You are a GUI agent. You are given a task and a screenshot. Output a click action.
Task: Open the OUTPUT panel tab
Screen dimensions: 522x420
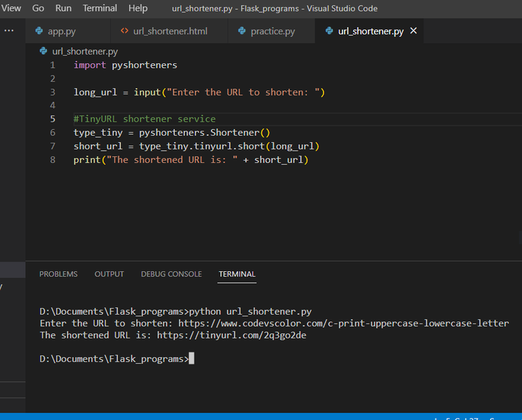pyautogui.click(x=109, y=274)
